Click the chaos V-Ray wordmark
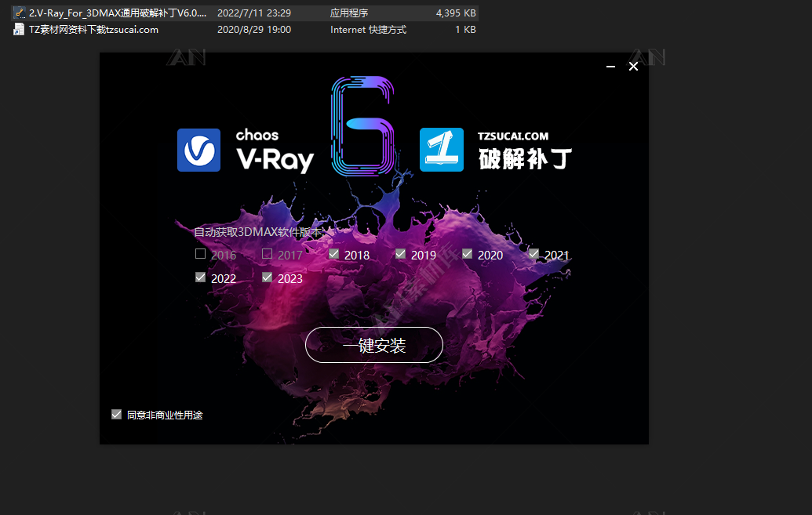 pyautogui.click(x=275, y=150)
